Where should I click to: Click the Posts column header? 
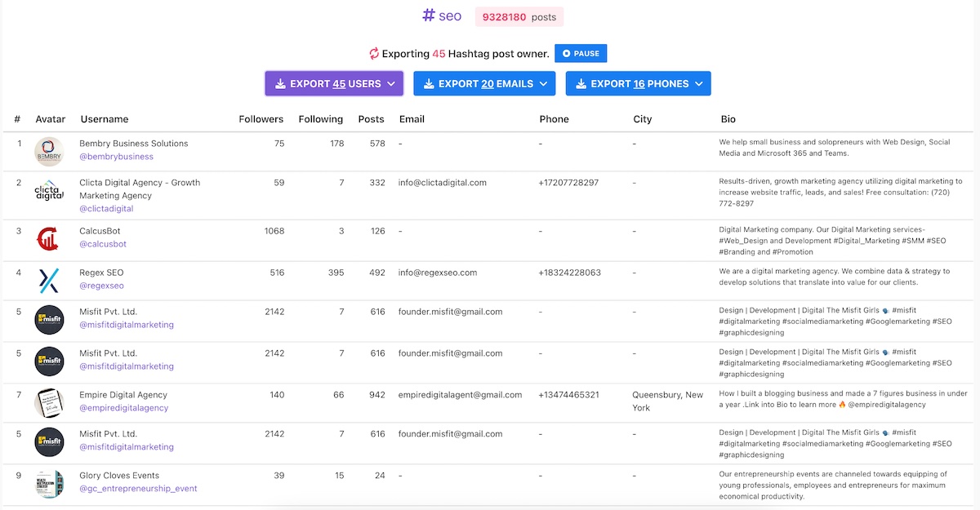(x=371, y=119)
